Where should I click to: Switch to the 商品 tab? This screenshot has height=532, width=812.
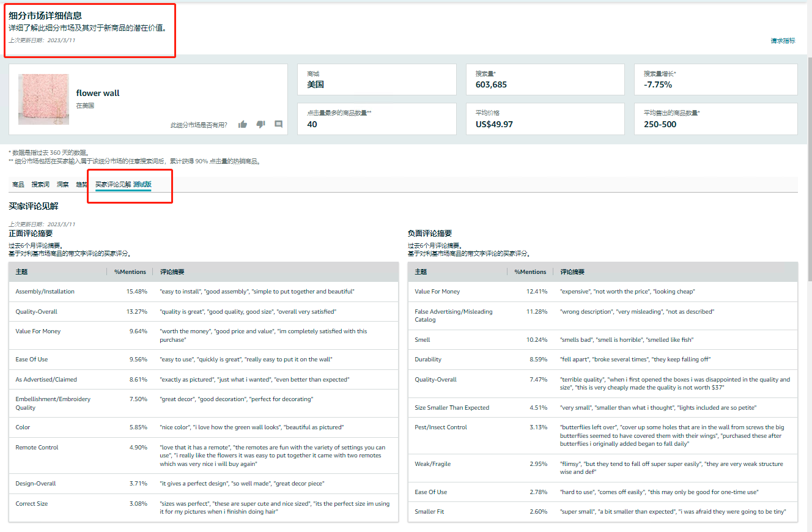point(18,184)
